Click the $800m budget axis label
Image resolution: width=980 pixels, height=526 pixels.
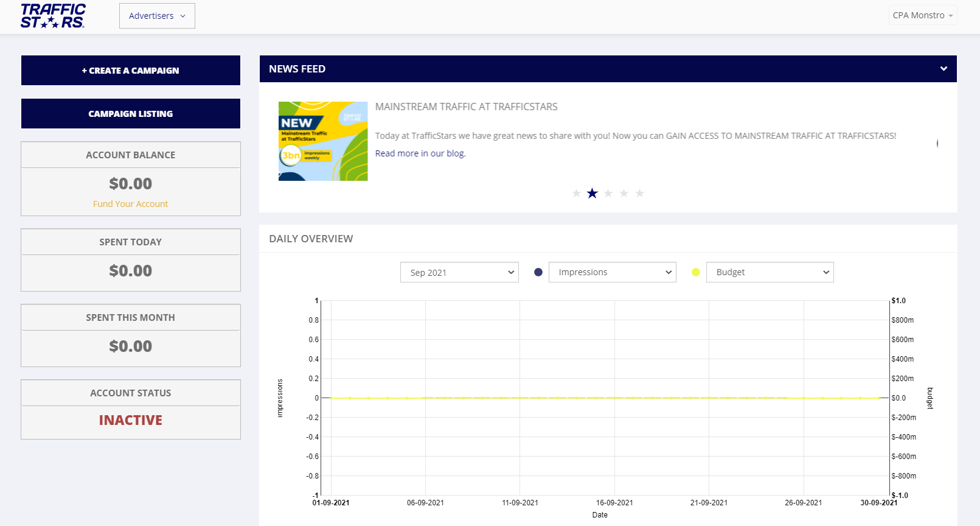point(903,320)
